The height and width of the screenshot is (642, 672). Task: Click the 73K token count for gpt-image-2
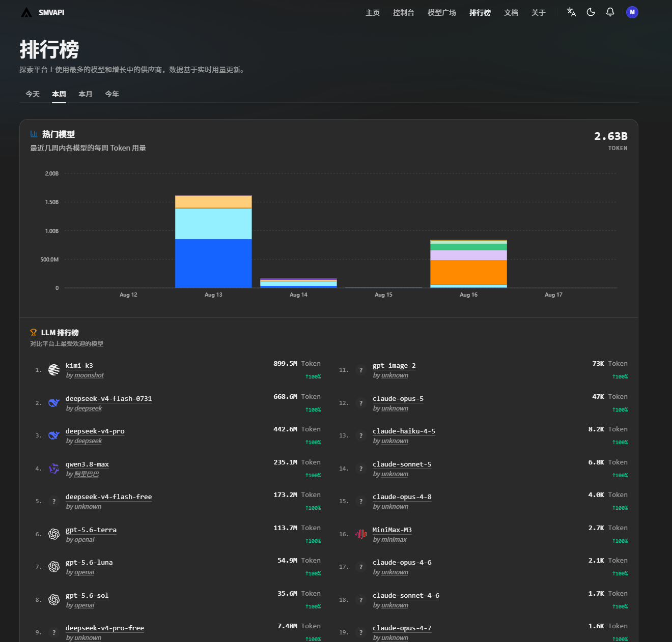click(598, 364)
